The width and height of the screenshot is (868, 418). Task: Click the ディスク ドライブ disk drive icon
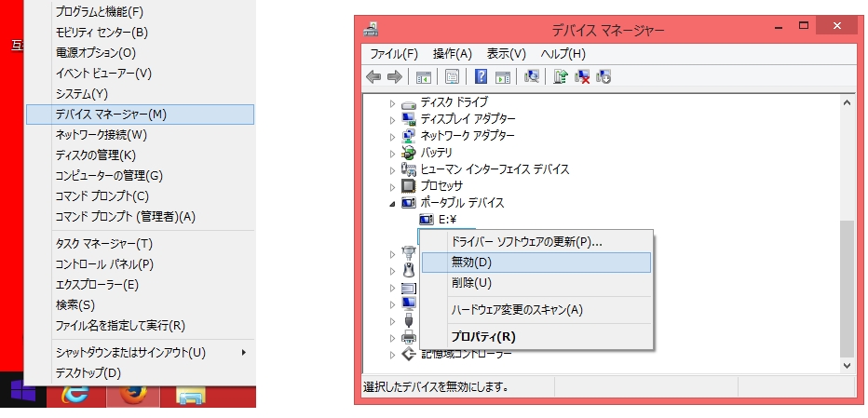click(x=409, y=103)
